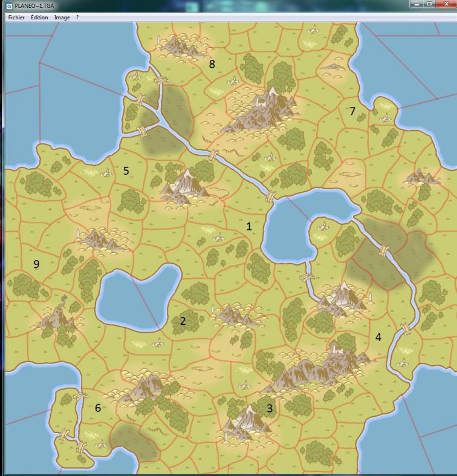
Task: Click the region marked 5
Action: [126, 171]
